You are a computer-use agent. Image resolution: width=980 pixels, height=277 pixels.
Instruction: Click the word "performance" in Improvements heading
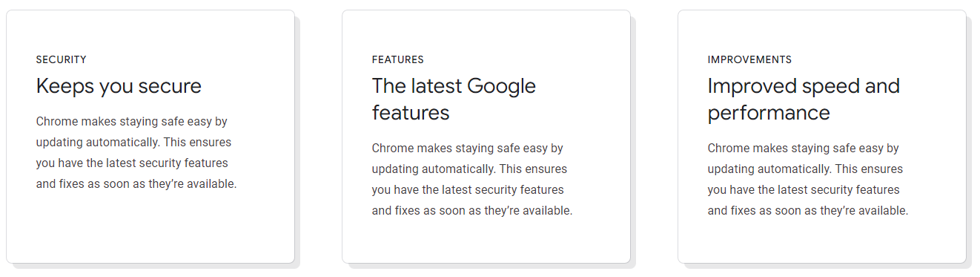[x=769, y=114]
